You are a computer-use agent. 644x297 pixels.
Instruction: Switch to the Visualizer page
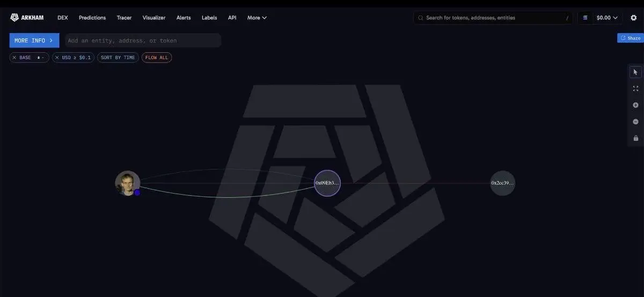154,18
